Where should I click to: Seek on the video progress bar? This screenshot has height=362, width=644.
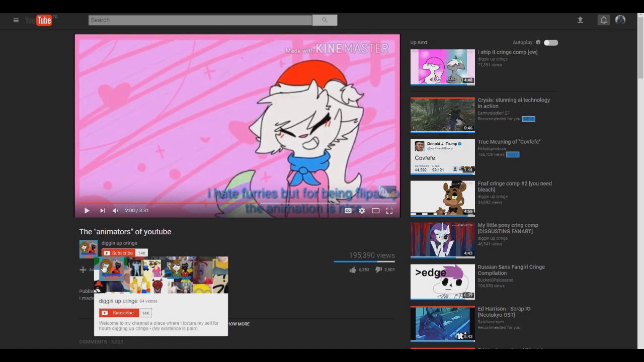pyautogui.click(x=237, y=203)
